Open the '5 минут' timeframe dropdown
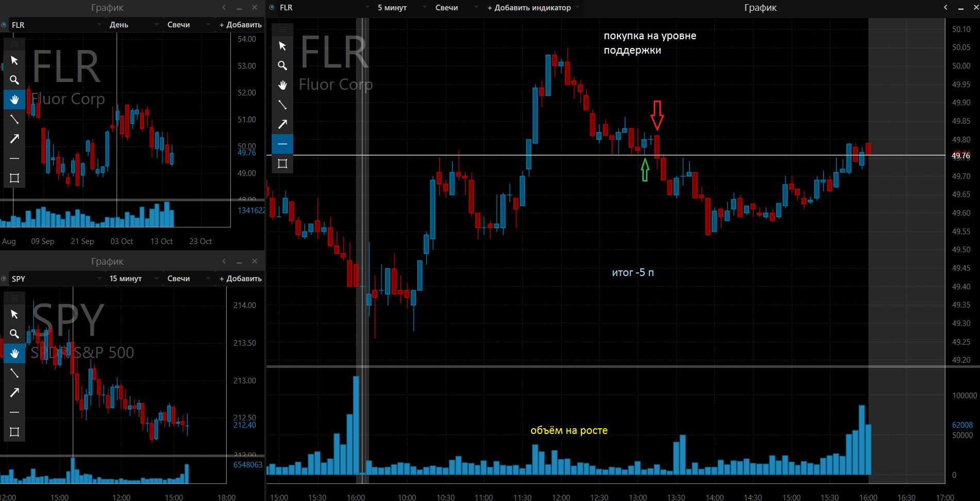 402,8
